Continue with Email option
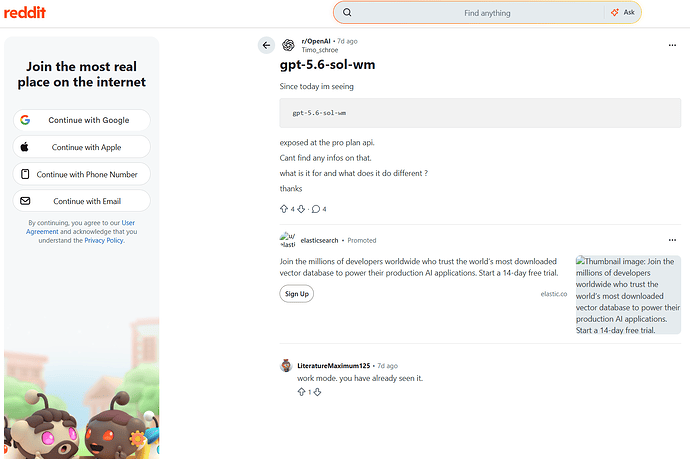This screenshot has height=459, width=690. click(81, 201)
